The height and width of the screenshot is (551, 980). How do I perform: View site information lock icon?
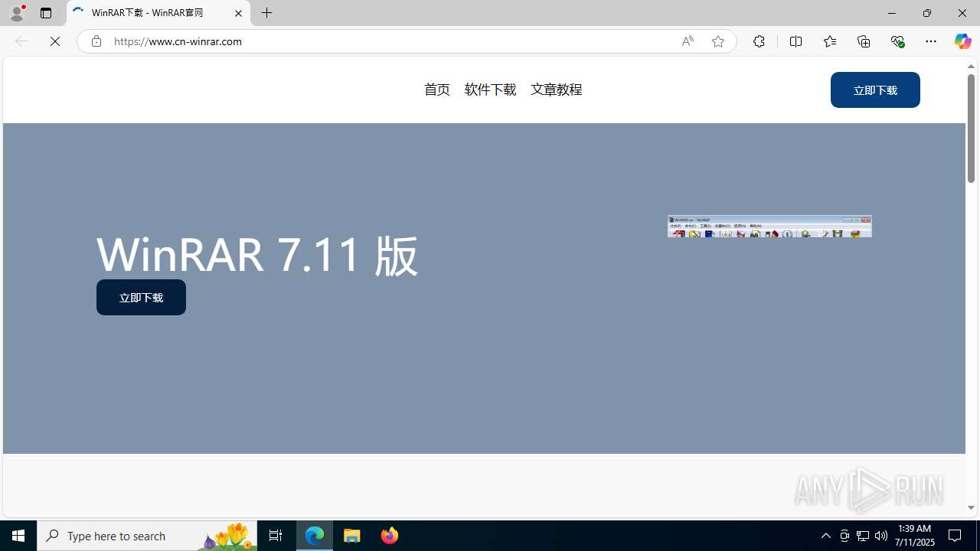click(96, 41)
